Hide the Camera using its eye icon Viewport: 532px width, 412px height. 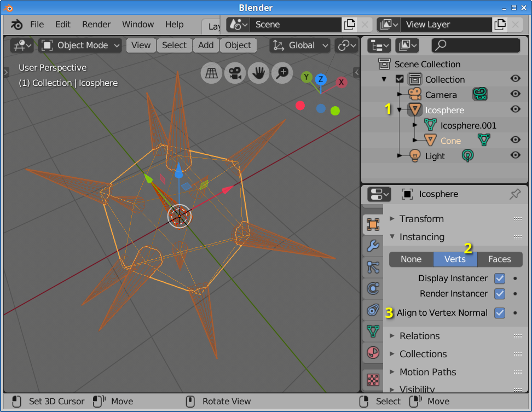tap(516, 94)
